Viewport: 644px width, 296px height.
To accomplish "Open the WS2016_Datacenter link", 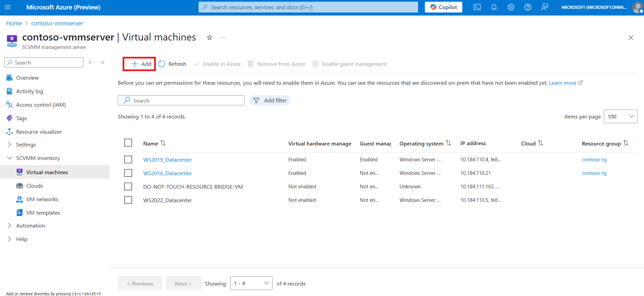I will click(168, 173).
